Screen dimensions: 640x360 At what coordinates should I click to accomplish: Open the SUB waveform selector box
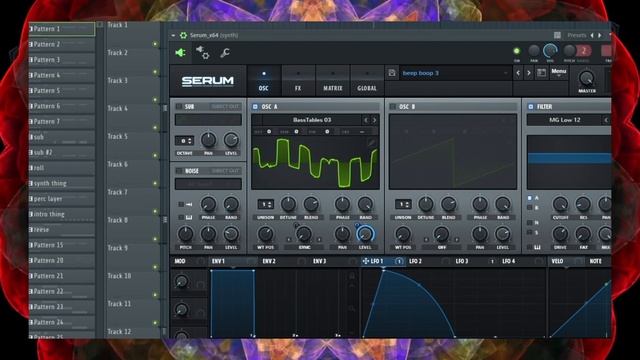tap(208, 120)
